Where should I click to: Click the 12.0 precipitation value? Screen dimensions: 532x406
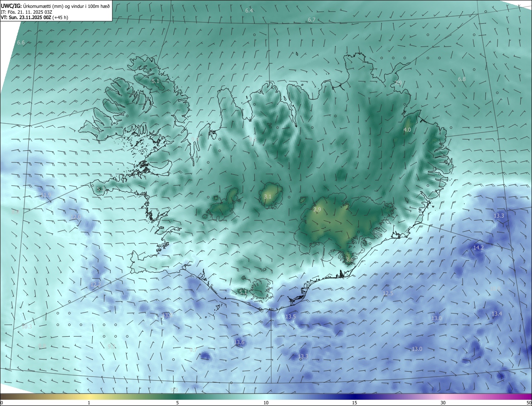click(75, 217)
